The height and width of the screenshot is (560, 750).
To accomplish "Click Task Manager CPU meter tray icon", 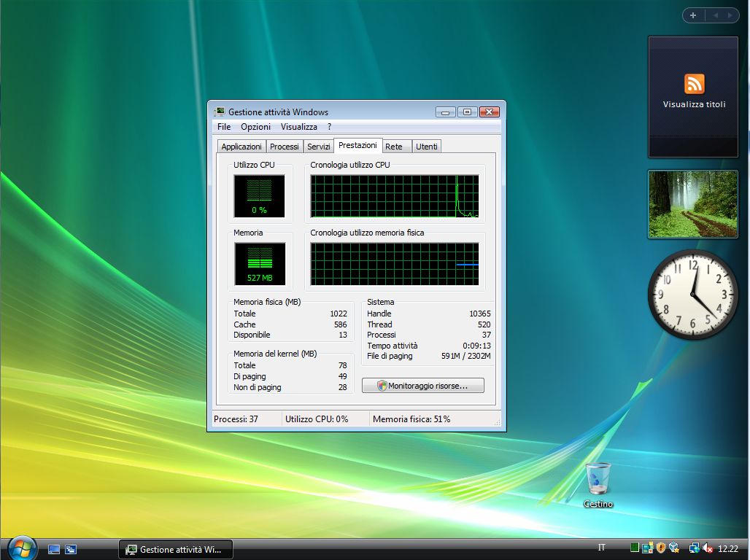I will [x=635, y=548].
